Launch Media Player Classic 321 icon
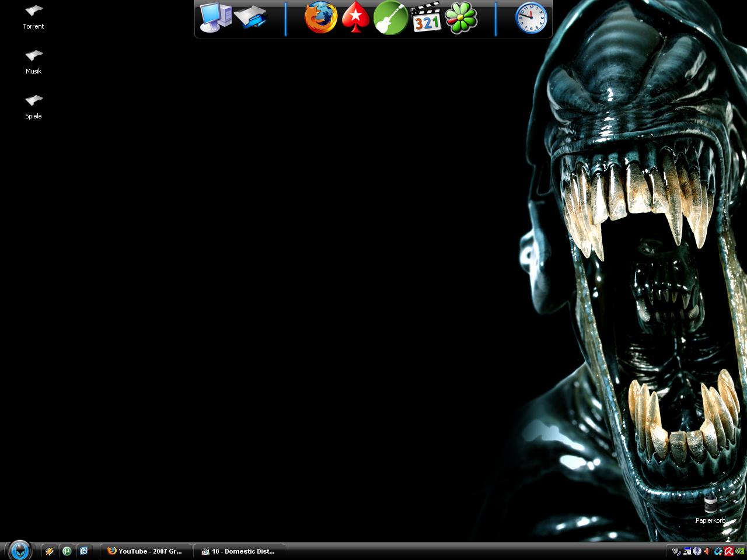 426,17
